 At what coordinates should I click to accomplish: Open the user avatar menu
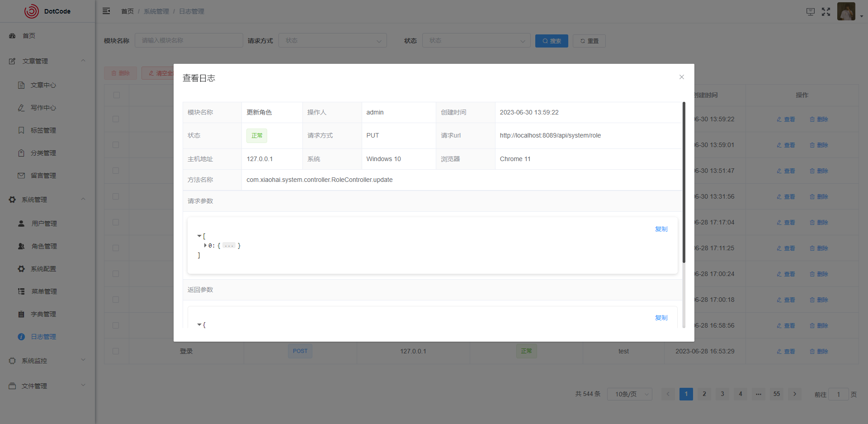click(x=846, y=11)
